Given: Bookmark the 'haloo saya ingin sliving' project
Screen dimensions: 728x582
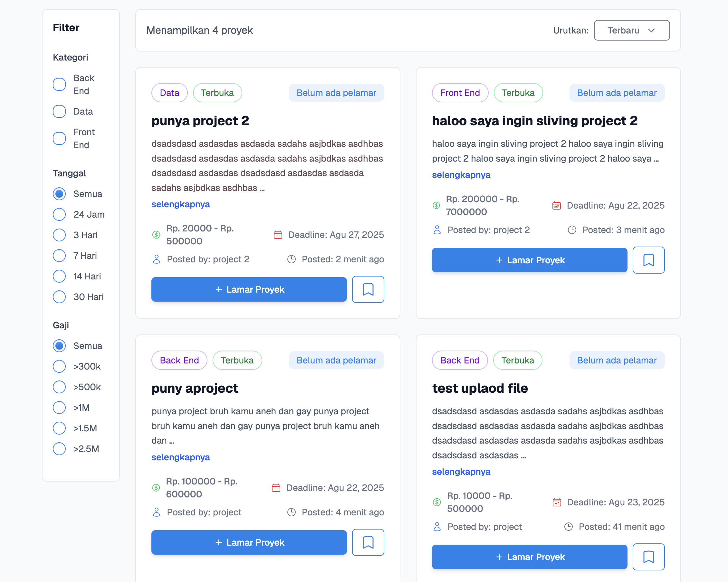Looking at the screenshot, I should coord(648,260).
